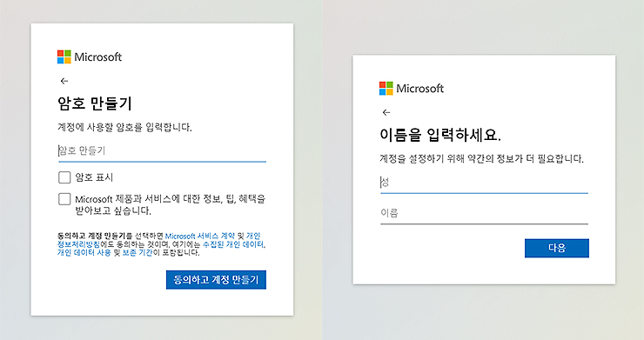Screen dimensions: 644x340
Task: Click the 다음 button
Action: pyautogui.click(x=557, y=248)
